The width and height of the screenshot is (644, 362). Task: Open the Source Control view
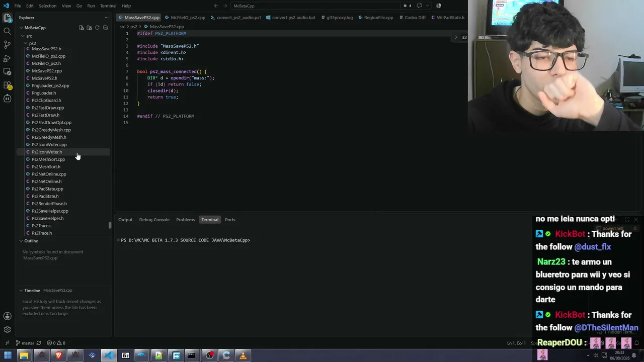coord(7,45)
